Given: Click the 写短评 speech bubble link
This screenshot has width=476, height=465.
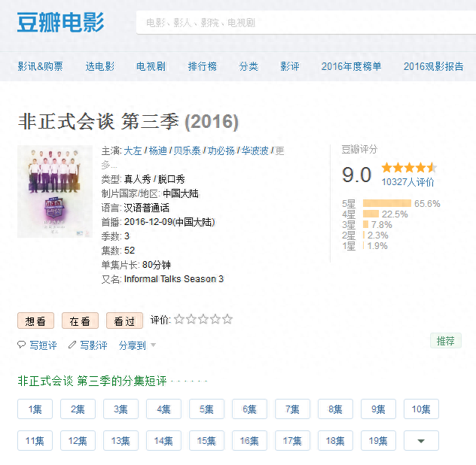Looking at the screenshot, I should (x=38, y=345).
